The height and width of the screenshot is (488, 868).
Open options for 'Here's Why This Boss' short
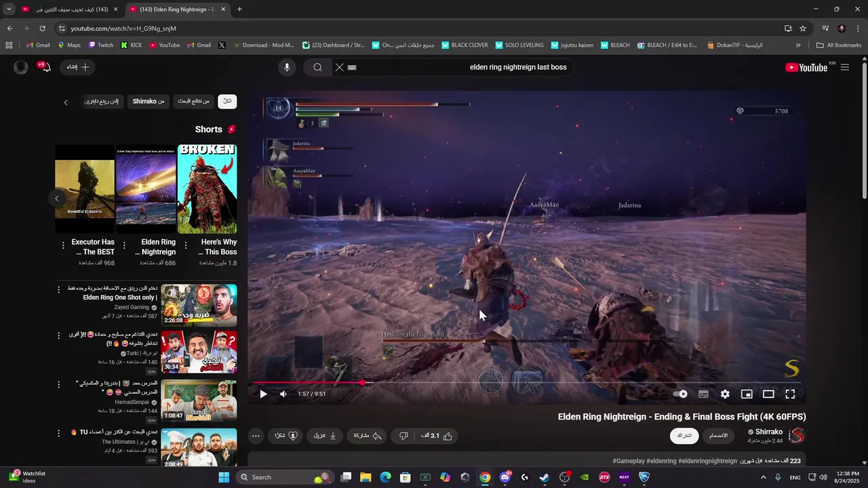point(186,245)
